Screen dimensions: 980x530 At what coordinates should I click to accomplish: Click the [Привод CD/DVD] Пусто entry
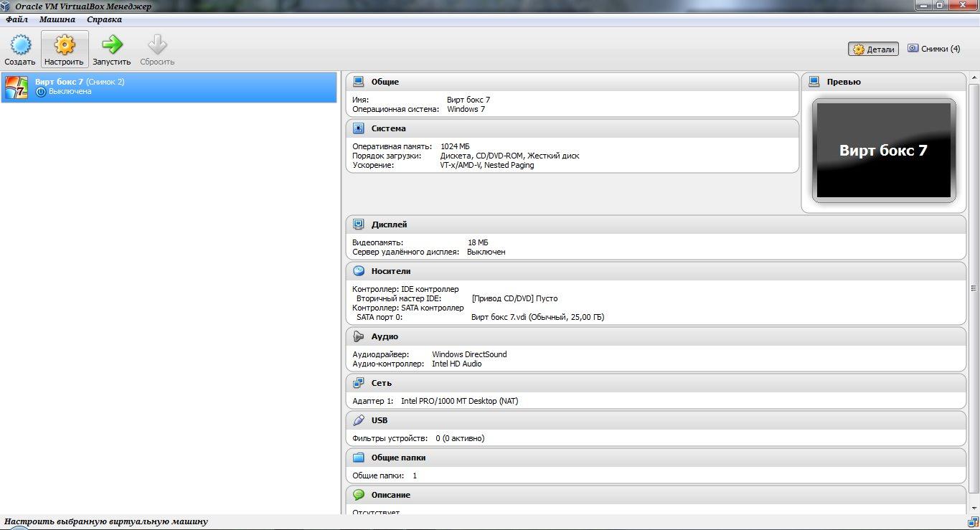pyautogui.click(x=514, y=298)
